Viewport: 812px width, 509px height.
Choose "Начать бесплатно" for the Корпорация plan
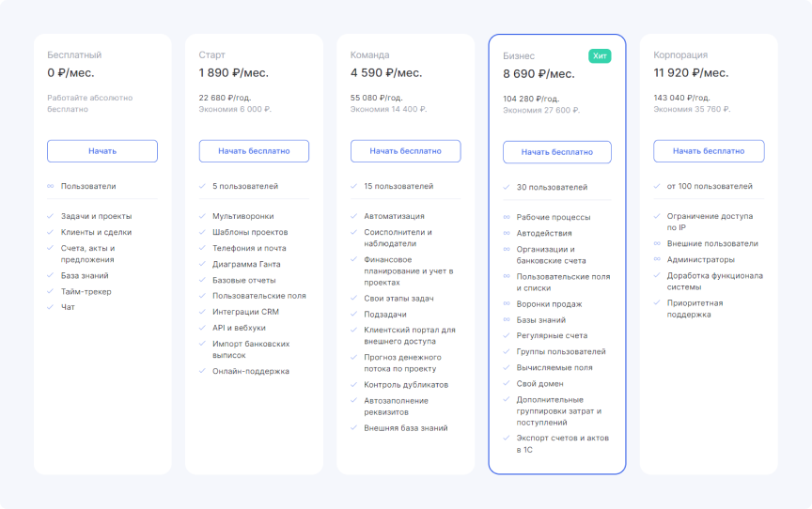point(709,151)
